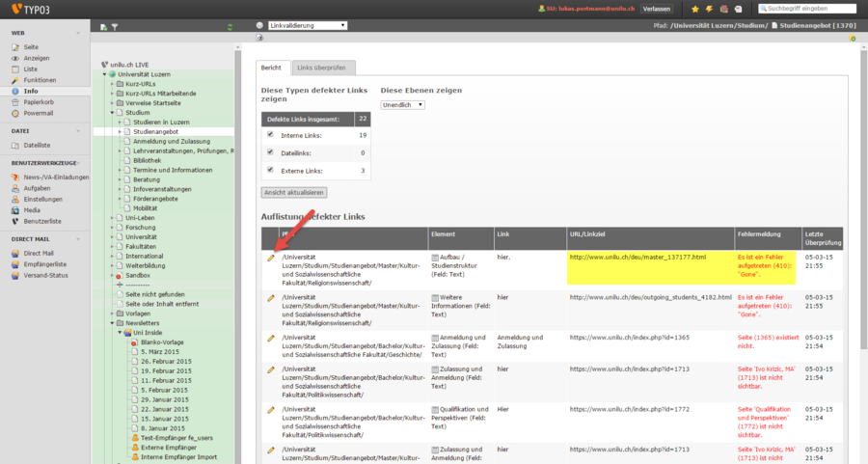Collapse the DIRECT MAIL module group
The height and width of the screenshot is (464, 868).
78,239
